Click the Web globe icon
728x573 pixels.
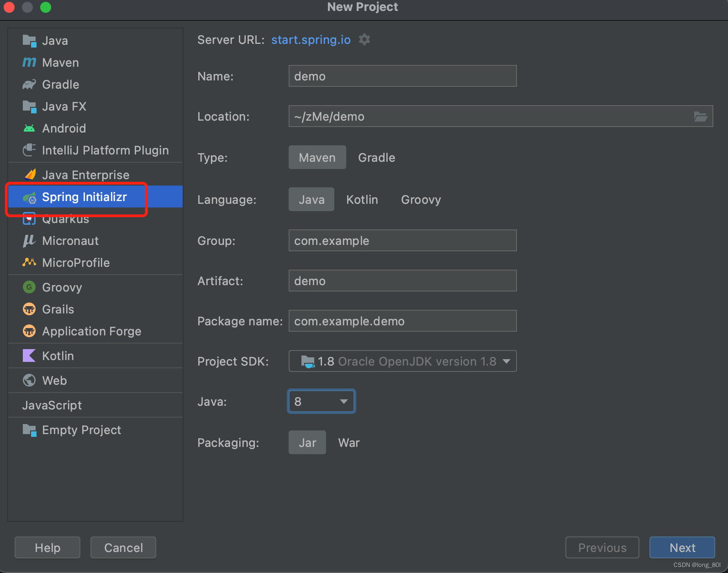(x=29, y=380)
